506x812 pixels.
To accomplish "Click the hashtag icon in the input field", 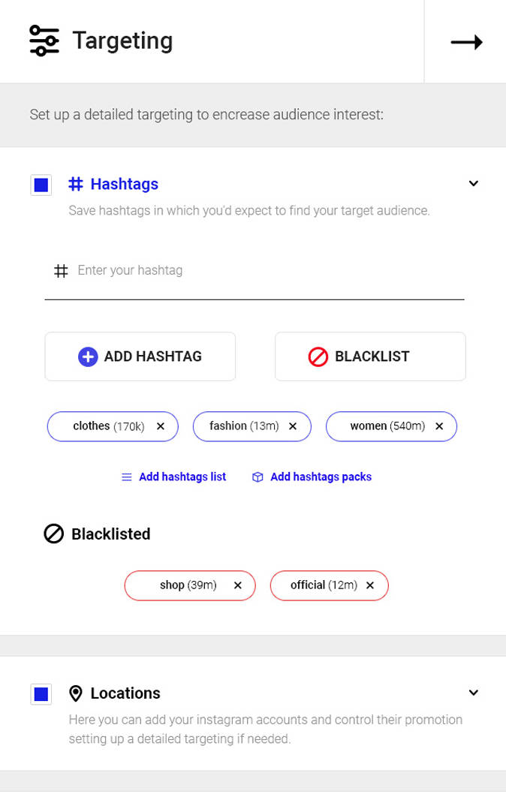I will click(x=61, y=270).
